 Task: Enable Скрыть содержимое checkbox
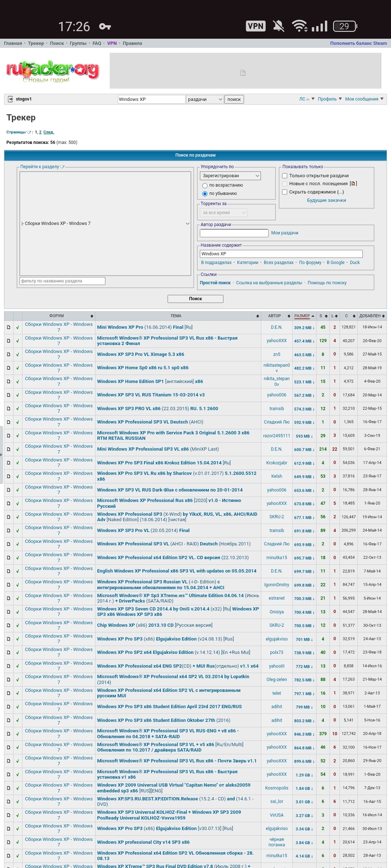(x=285, y=192)
